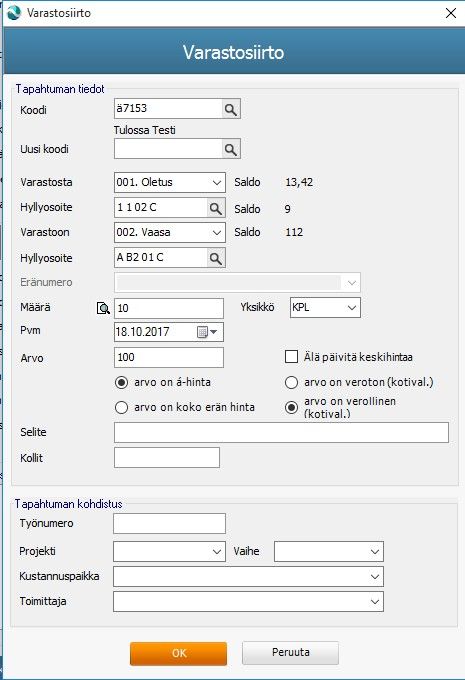This screenshot has width=465, height=680.
Task: Close the Varastosiirto window
Action: tap(451, 13)
